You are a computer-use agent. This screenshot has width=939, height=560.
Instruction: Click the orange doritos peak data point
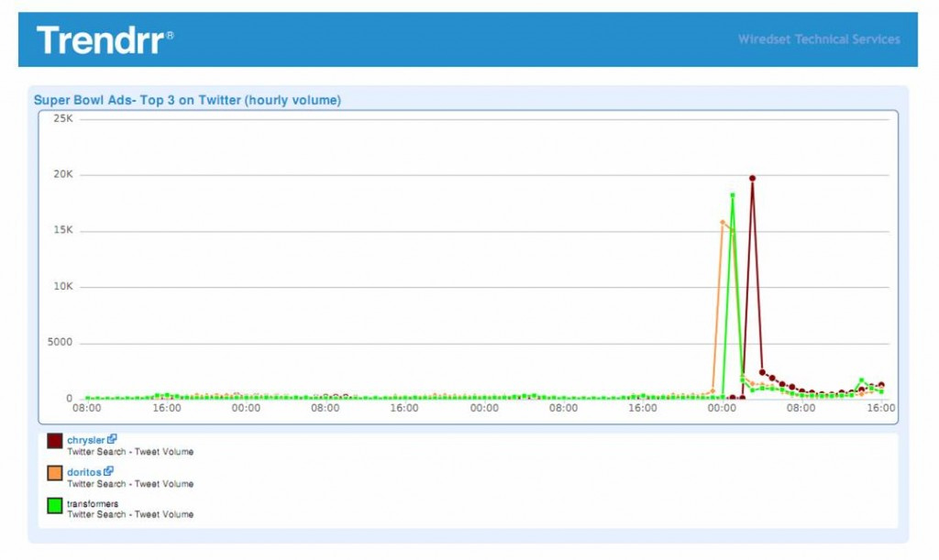coord(723,223)
